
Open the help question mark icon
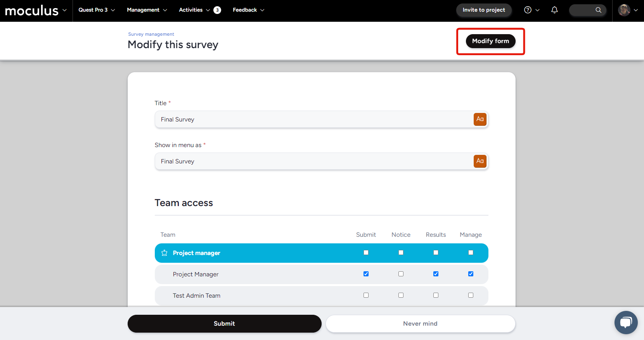click(528, 10)
